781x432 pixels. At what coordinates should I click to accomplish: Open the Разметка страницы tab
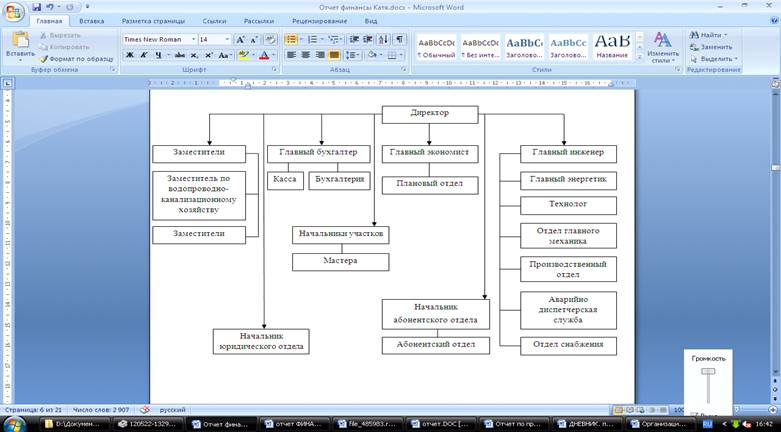(x=151, y=20)
